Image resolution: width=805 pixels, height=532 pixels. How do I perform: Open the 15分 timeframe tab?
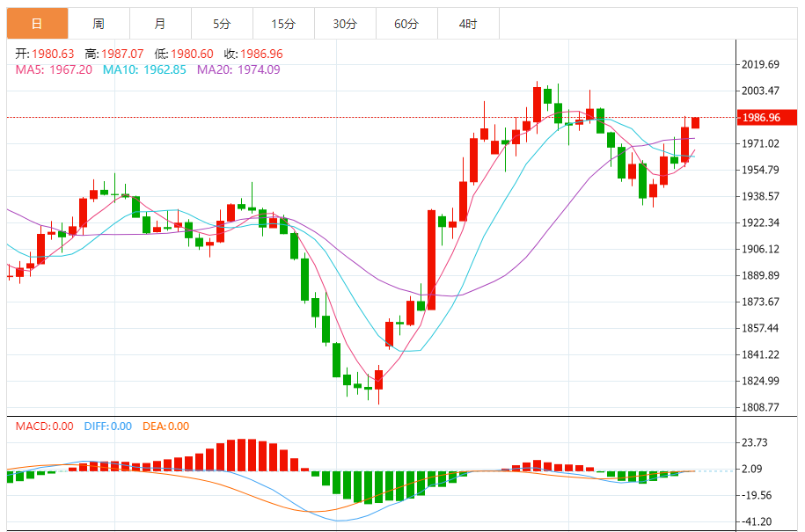point(283,24)
